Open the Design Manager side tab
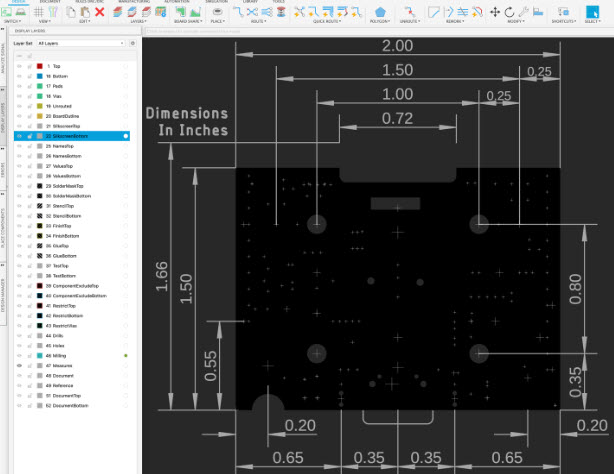 (3, 295)
